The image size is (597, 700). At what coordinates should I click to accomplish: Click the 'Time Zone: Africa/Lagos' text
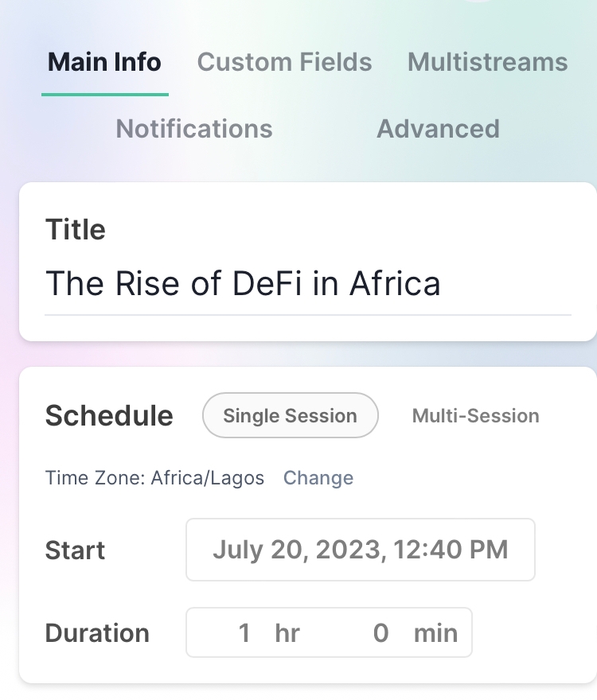click(x=154, y=478)
